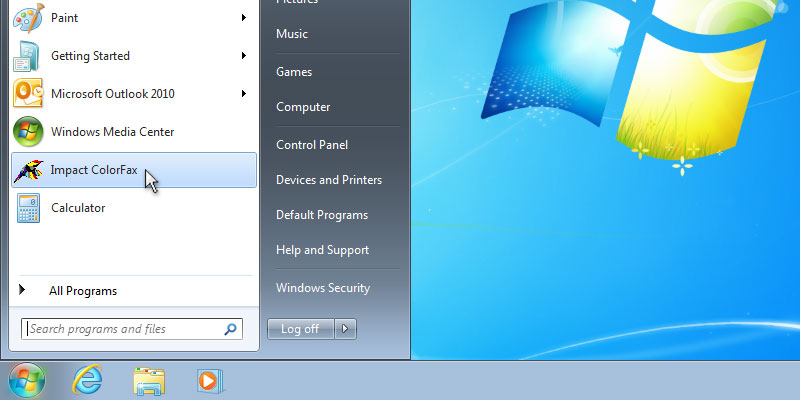The height and width of the screenshot is (400, 800).
Task: Open Impact ColorFax bird icon
Action: point(27,170)
